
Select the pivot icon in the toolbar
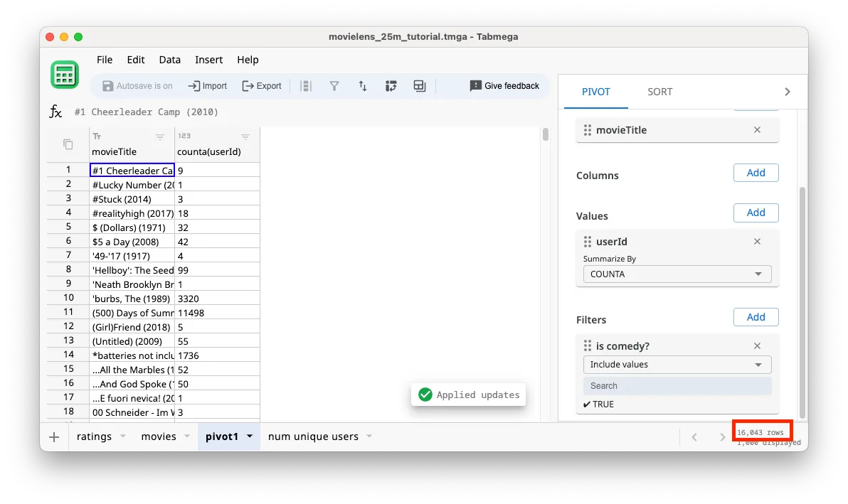pyautogui.click(x=391, y=85)
